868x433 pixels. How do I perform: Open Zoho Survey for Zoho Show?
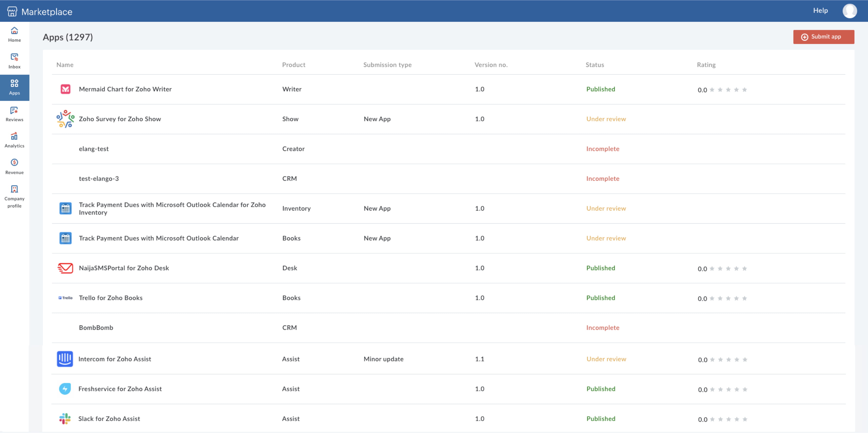click(120, 119)
